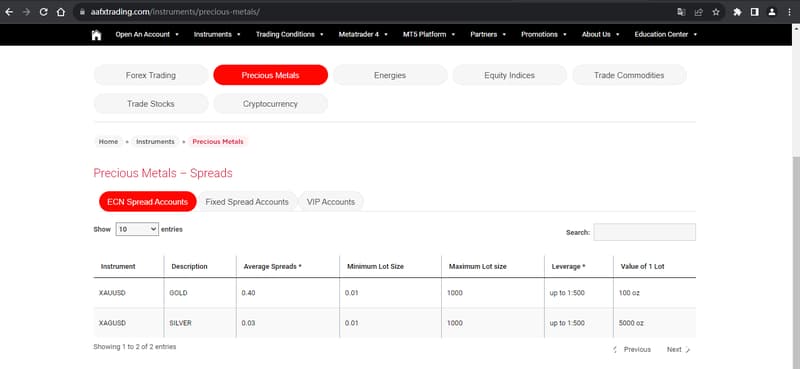This screenshot has height=369, width=800.
Task: Click the share page icon
Action: click(698, 12)
